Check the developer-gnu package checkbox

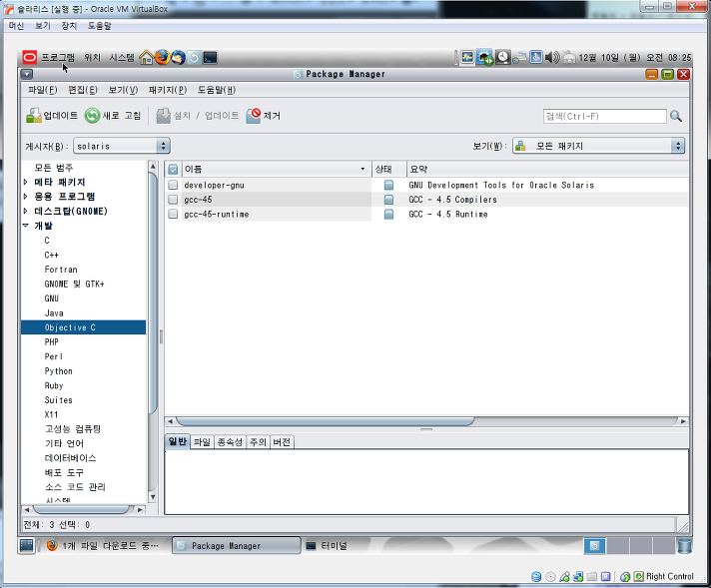(x=173, y=185)
